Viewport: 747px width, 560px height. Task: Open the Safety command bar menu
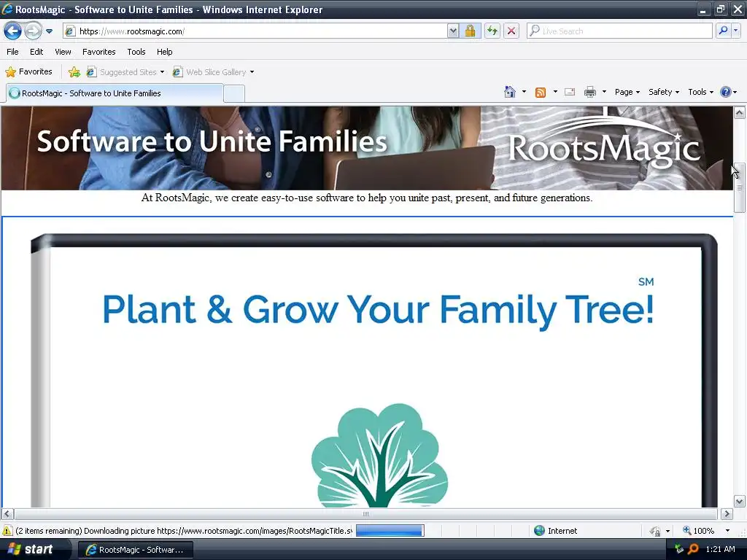[x=664, y=92]
